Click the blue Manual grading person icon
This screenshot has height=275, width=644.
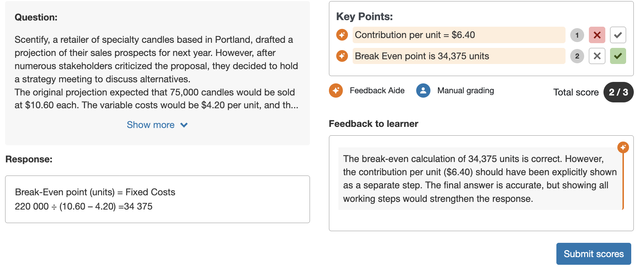pyautogui.click(x=423, y=91)
